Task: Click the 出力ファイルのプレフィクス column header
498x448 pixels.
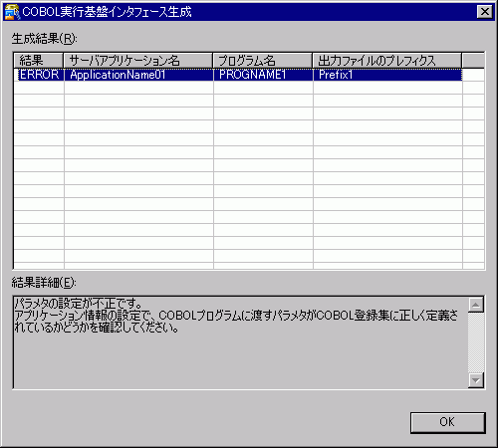Action: pyautogui.click(x=387, y=61)
